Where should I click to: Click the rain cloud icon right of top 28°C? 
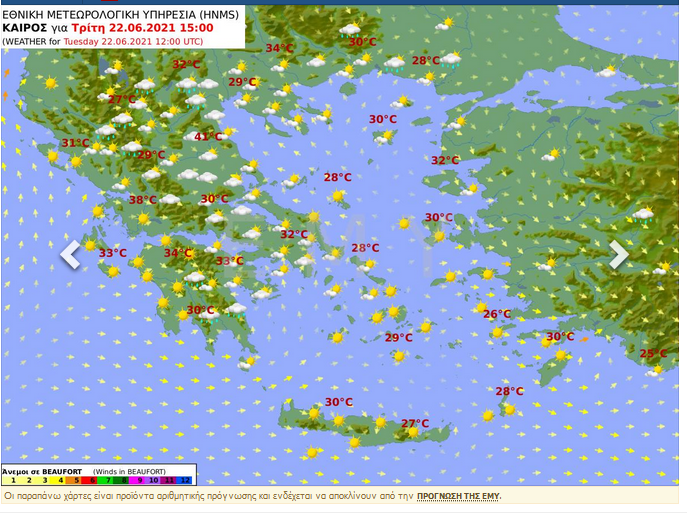tap(451, 61)
